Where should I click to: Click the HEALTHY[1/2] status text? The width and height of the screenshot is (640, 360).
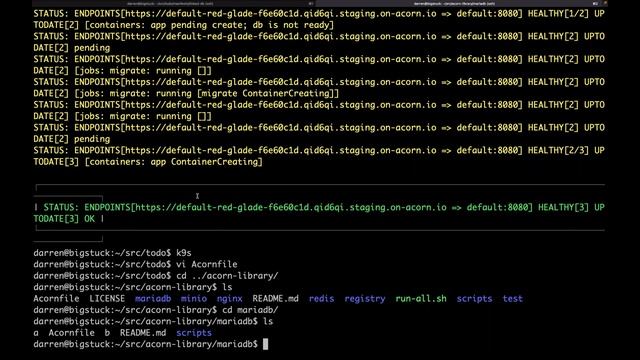558,13
